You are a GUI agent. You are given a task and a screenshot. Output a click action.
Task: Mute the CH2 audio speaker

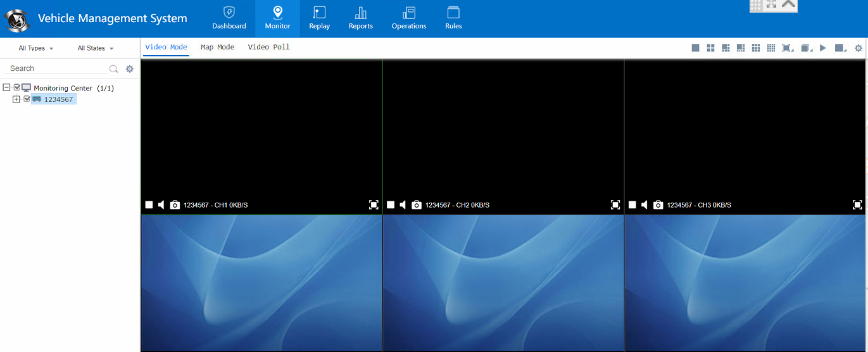[403, 205]
